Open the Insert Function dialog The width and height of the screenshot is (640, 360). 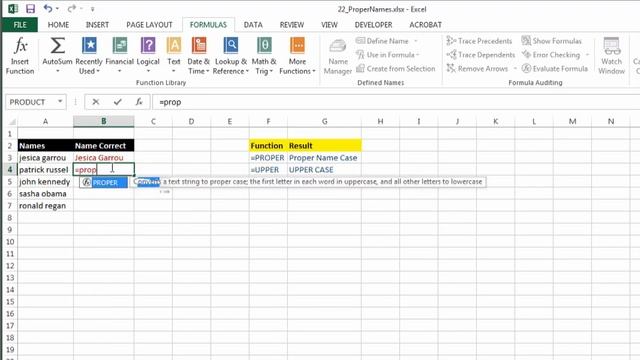tap(20, 56)
